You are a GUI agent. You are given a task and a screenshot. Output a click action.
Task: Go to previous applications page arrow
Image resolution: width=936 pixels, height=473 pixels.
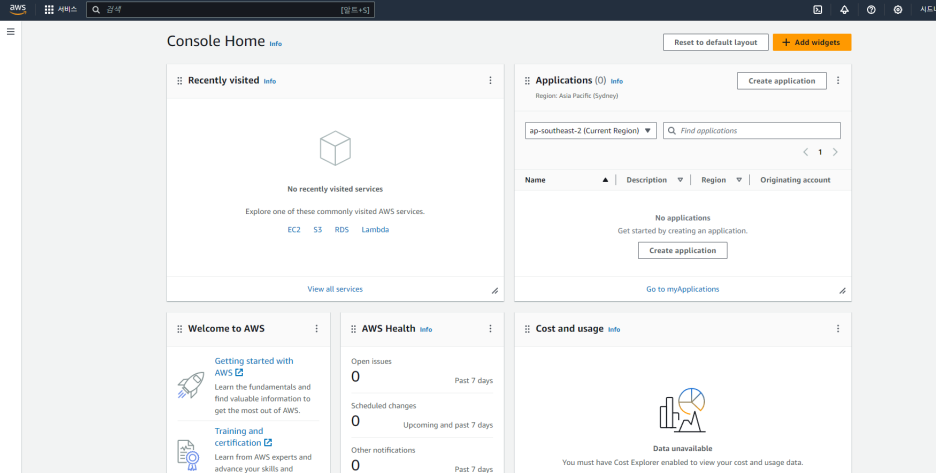click(805, 152)
